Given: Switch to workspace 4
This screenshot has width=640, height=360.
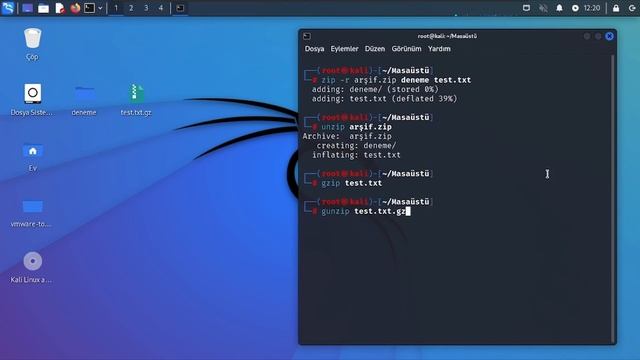Looking at the screenshot, I should pos(161,8).
